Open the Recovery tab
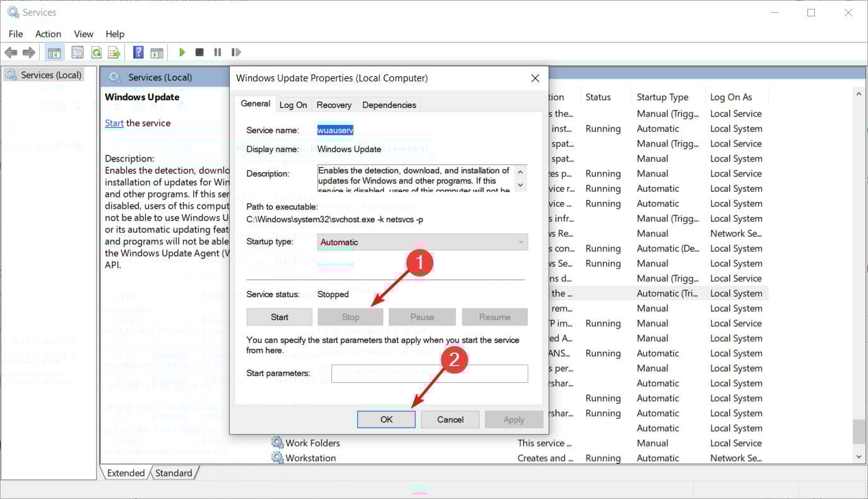The image size is (868, 499). [x=334, y=105]
